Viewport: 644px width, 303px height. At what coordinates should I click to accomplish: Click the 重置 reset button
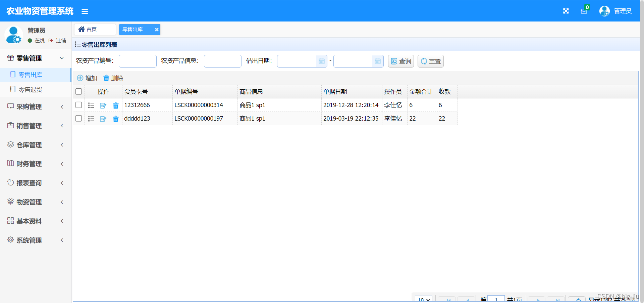(431, 61)
